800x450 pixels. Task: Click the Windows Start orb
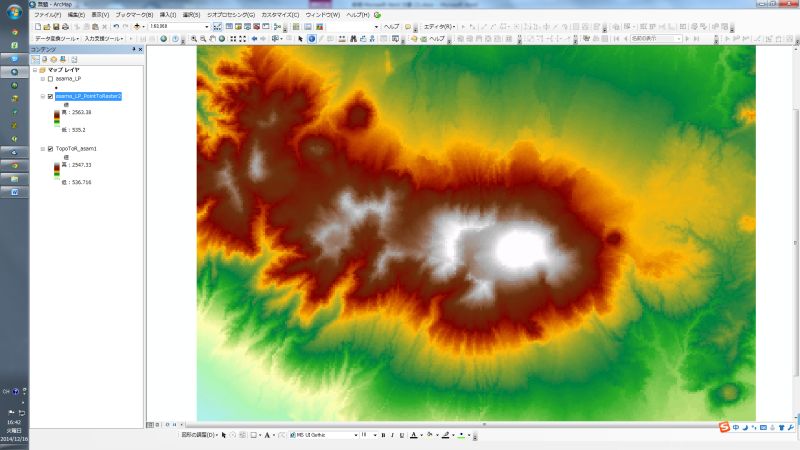14,11
